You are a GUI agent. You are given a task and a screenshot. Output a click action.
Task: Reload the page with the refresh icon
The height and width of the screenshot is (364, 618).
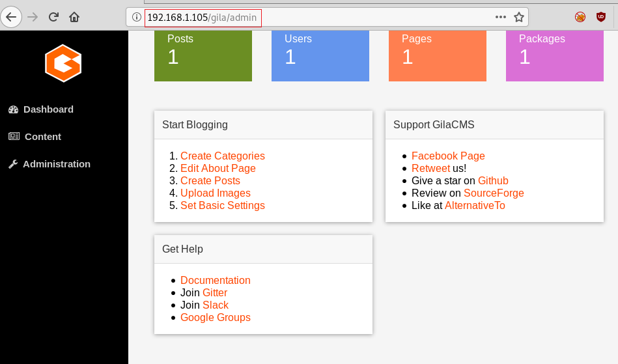(x=53, y=17)
